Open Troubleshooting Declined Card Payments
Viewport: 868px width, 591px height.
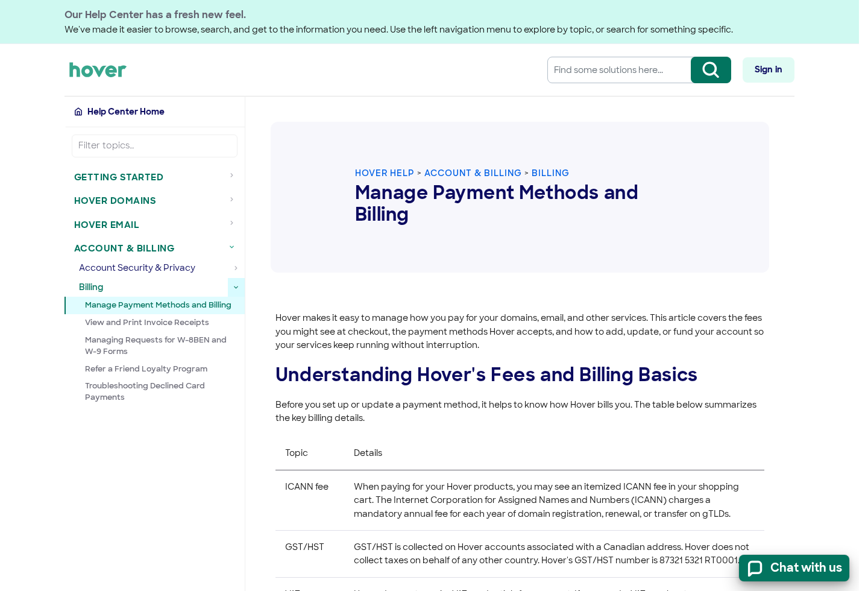pyautogui.click(x=145, y=391)
